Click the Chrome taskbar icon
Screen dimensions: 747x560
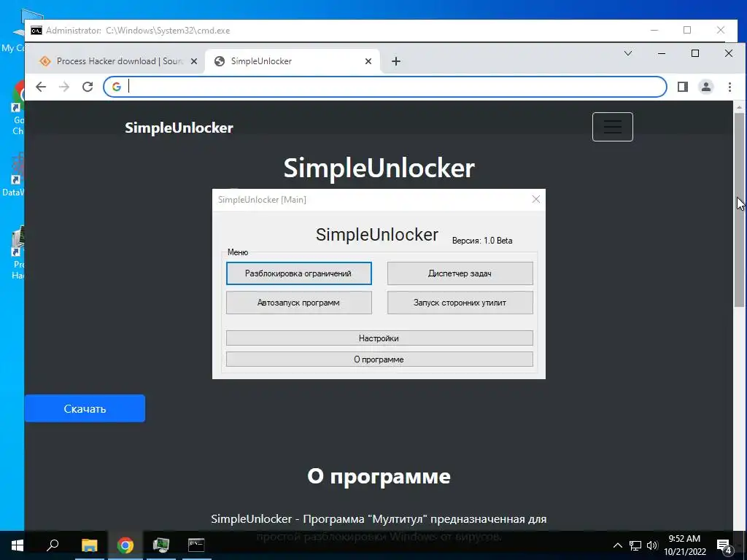[125, 545]
